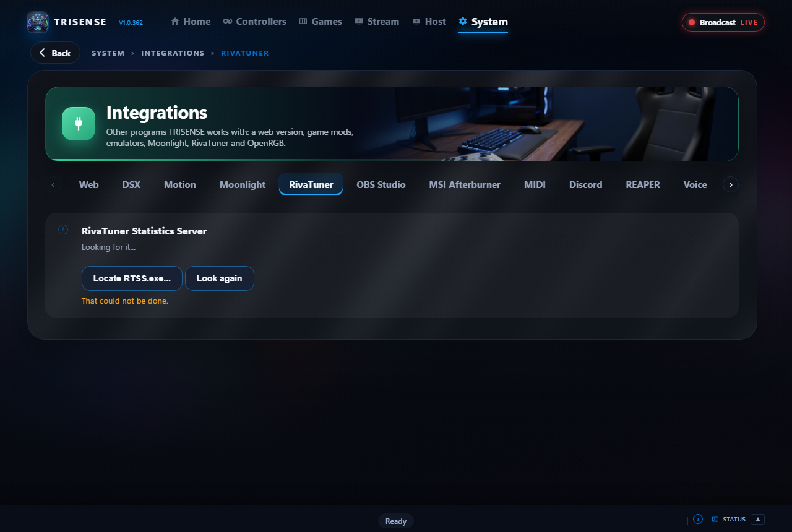Click the TRISENSE logo icon
The width and height of the screenshot is (792, 532).
(x=38, y=22)
